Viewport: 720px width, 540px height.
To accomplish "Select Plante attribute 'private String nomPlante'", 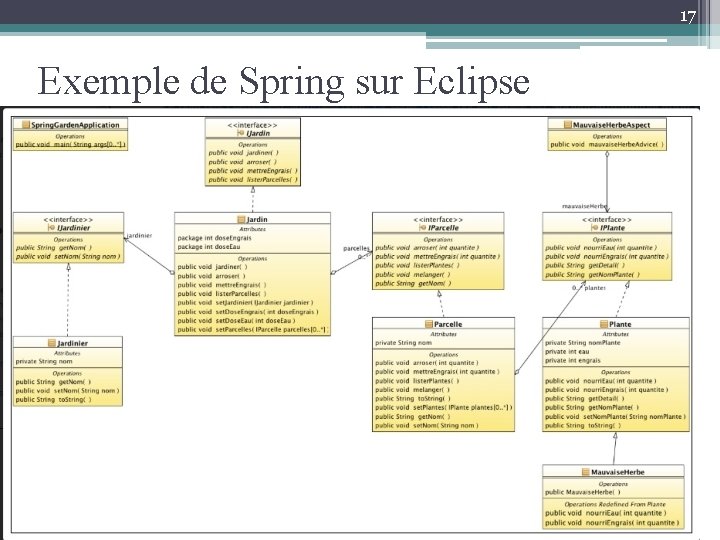I will pos(583,343).
